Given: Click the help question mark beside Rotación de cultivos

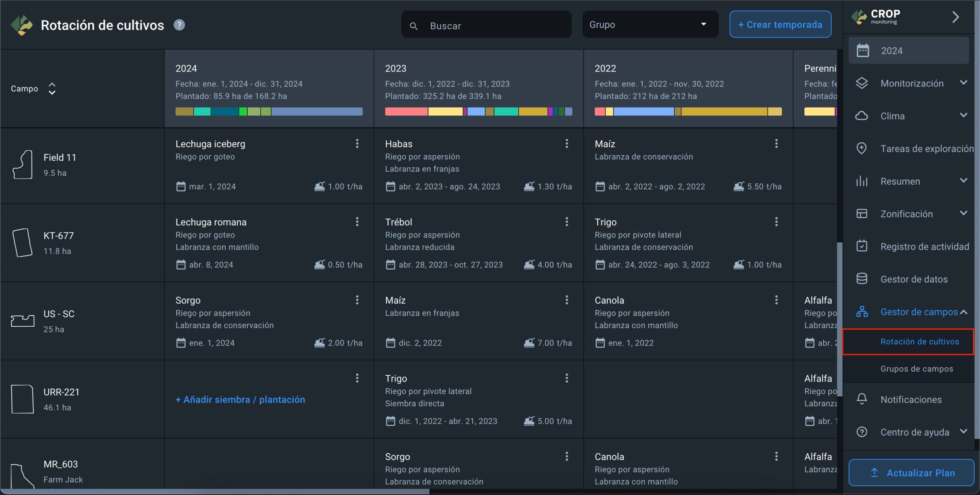Looking at the screenshot, I should (x=179, y=25).
